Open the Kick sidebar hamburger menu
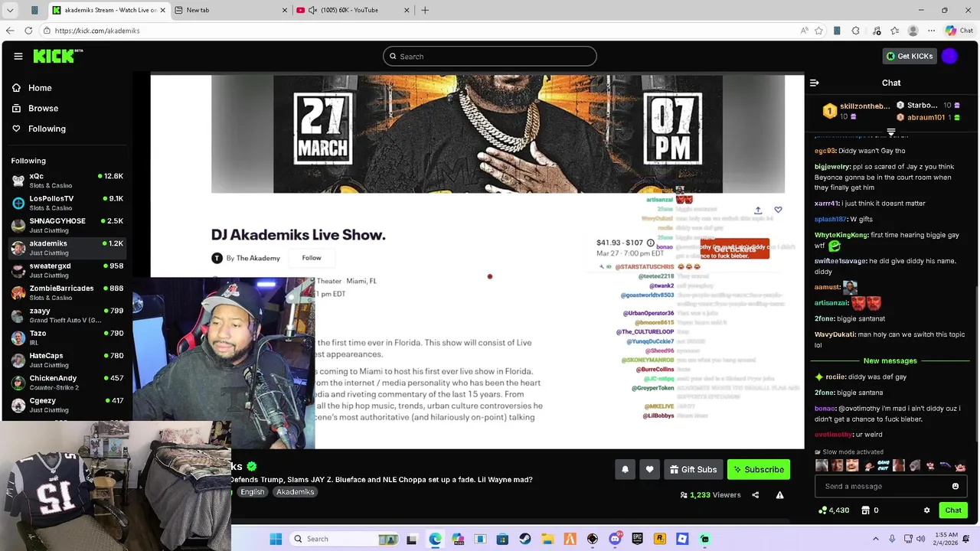The width and height of the screenshot is (980, 551). tap(18, 56)
